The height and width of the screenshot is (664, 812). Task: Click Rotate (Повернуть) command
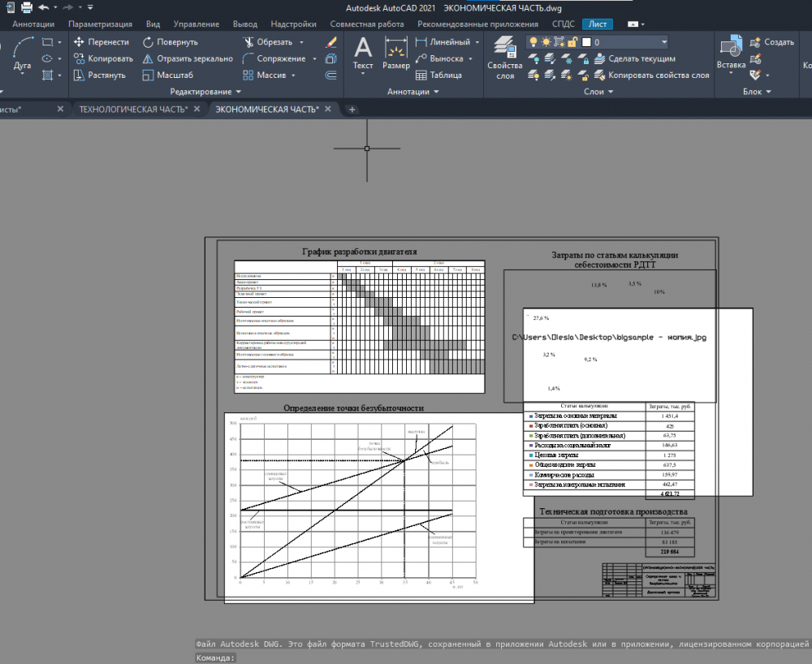tap(170, 42)
